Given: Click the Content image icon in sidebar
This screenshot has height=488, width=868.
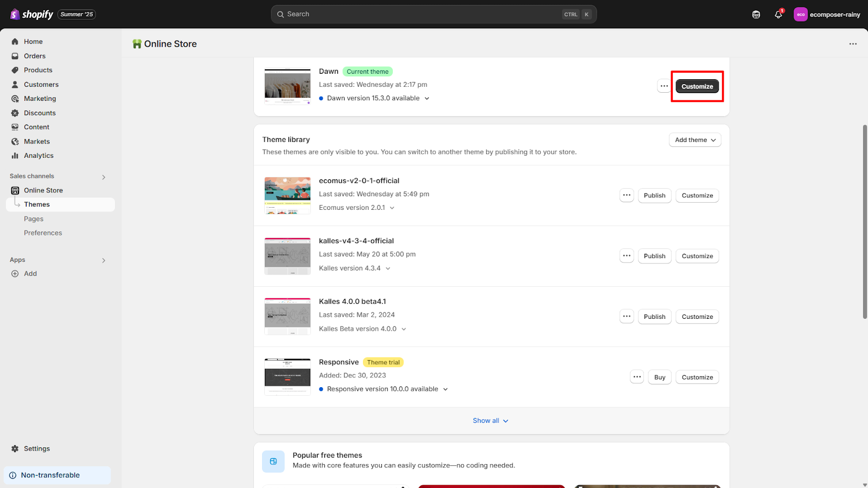Looking at the screenshot, I should pyautogui.click(x=15, y=127).
